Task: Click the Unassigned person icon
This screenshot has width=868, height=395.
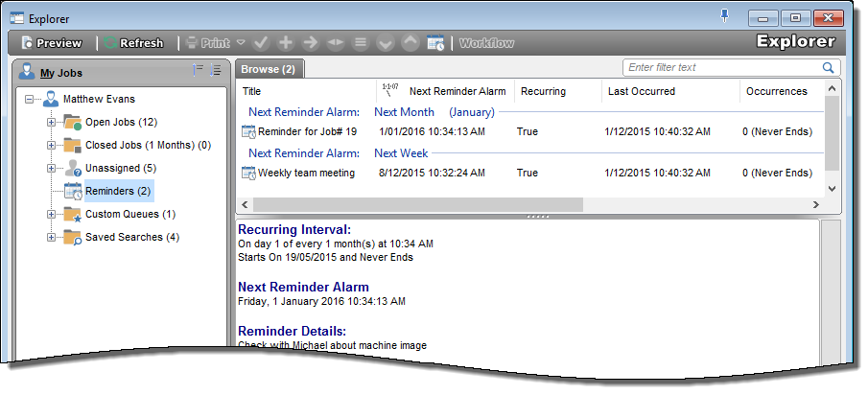Action: [x=73, y=168]
